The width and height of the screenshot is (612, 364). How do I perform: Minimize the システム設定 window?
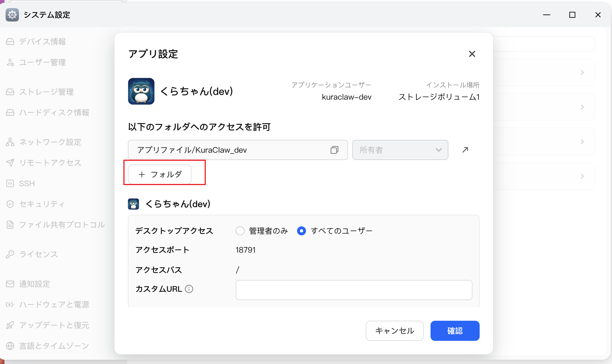[x=547, y=15]
